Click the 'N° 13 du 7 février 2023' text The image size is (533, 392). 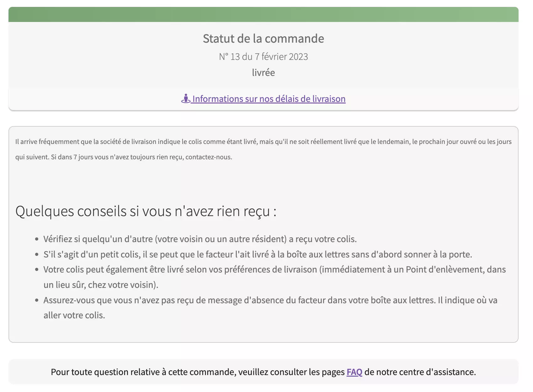coord(263,57)
